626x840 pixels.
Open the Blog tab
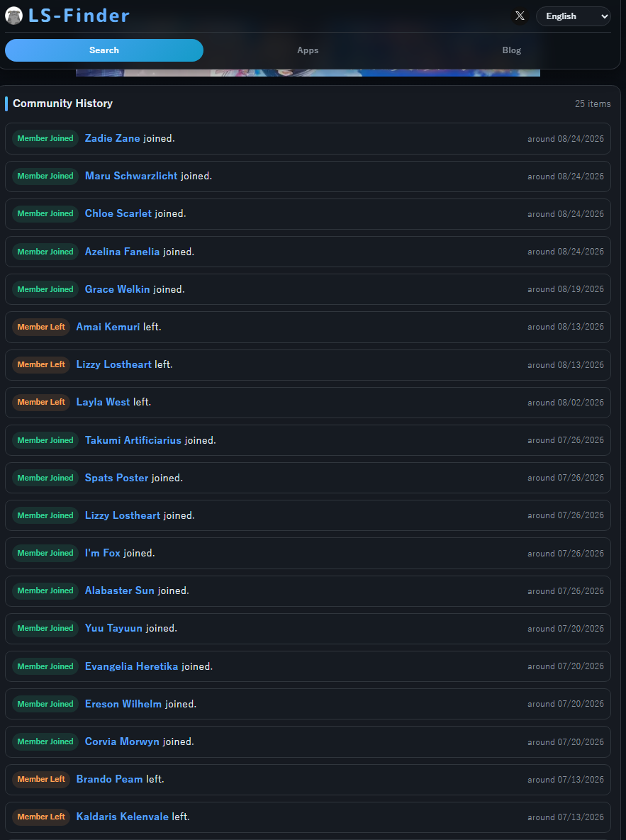pyautogui.click(x=511, y=50)
